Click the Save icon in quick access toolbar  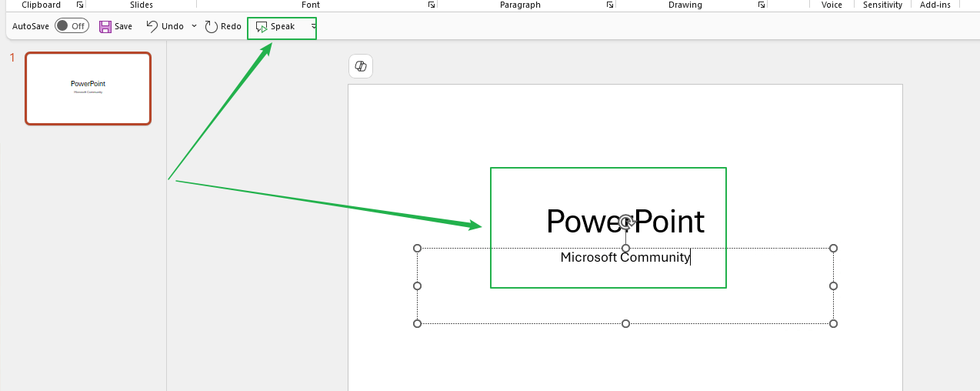pyautogui.click(x=105, y=26)
